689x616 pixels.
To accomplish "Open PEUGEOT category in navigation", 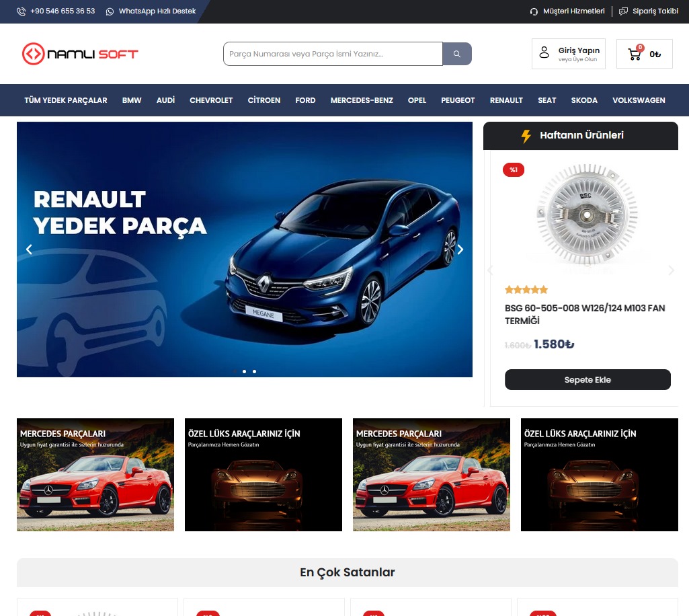I will click(458, 100).
